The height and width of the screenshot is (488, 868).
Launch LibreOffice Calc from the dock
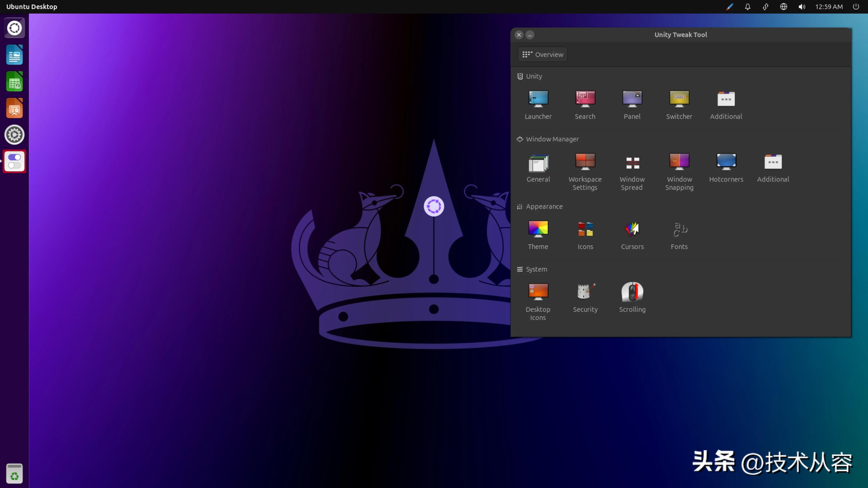(x=14, y=82)
